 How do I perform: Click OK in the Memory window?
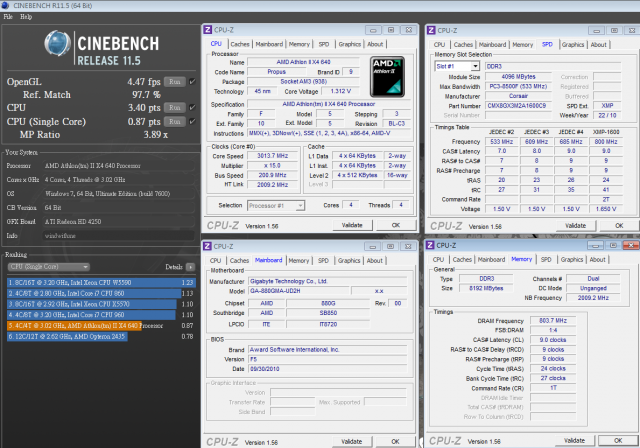[x=618, y=440]
